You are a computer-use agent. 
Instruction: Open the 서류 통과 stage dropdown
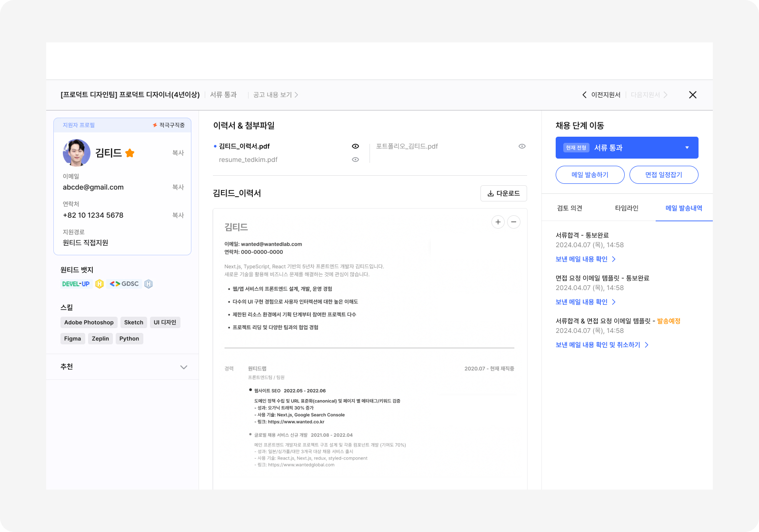point(627,148)
